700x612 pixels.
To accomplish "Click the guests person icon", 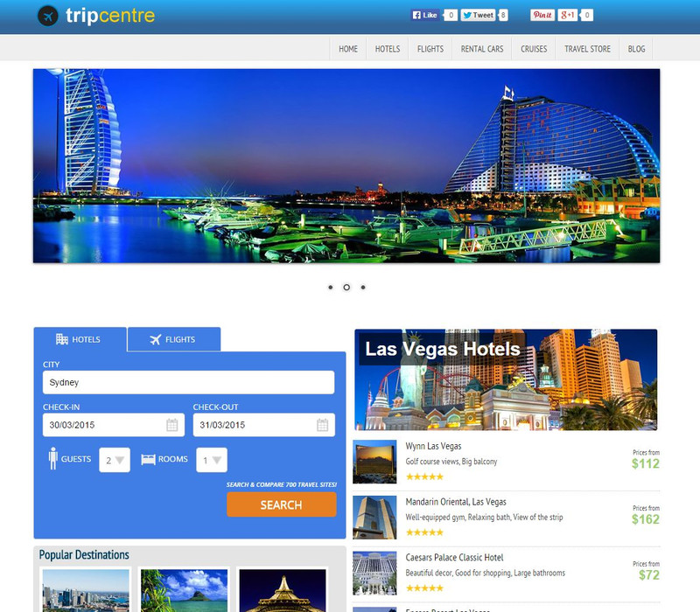I will tap(53, 458).
